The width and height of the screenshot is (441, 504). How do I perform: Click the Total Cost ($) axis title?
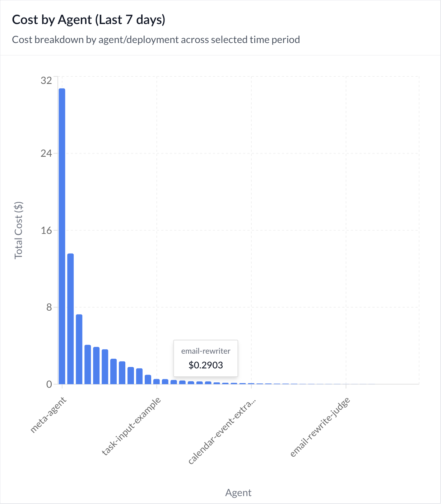pos(19,230)
